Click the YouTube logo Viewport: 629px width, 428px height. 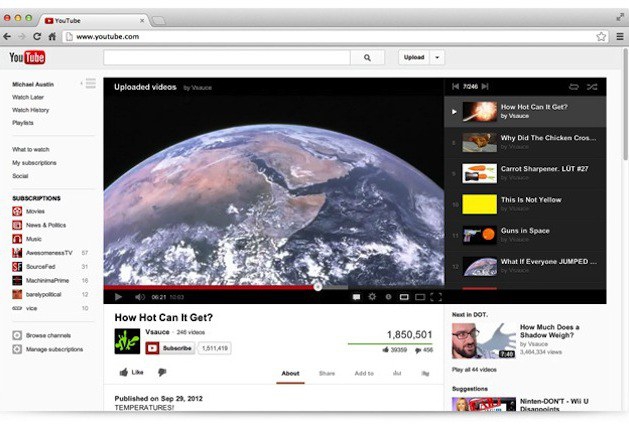(x=27, y=57)
